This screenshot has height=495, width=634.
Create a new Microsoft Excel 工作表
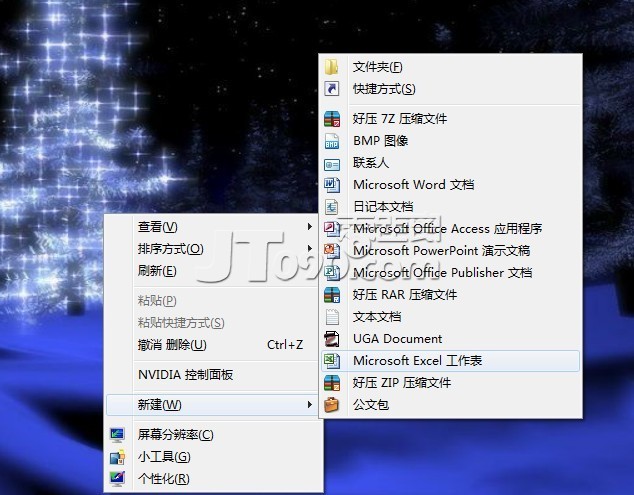(450, 361)
